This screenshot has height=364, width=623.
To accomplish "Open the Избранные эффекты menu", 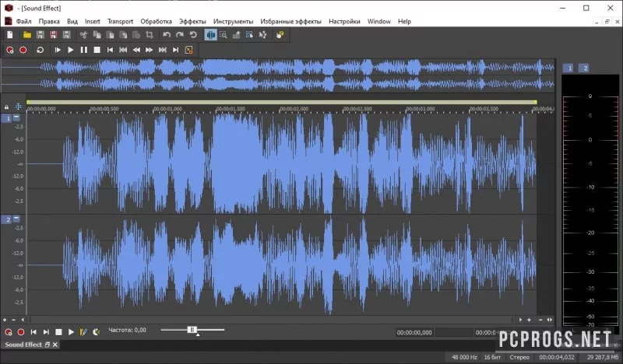I will pyautogui.click(x=290, y=22).
